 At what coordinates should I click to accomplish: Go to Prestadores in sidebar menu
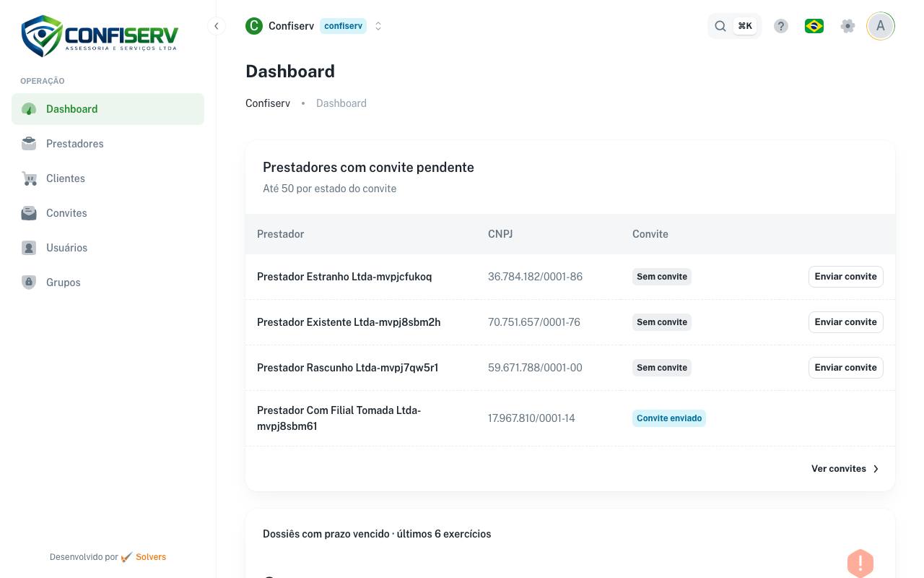tap(108, 144)
